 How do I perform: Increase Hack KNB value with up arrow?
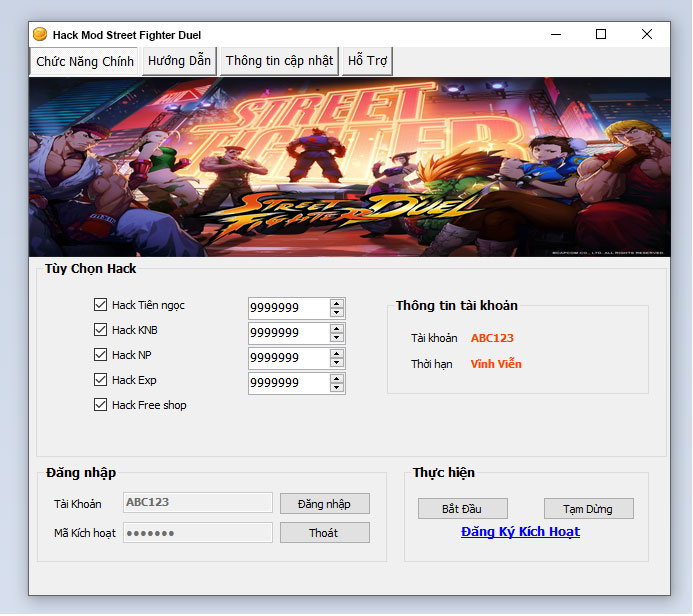coord(337,328)
